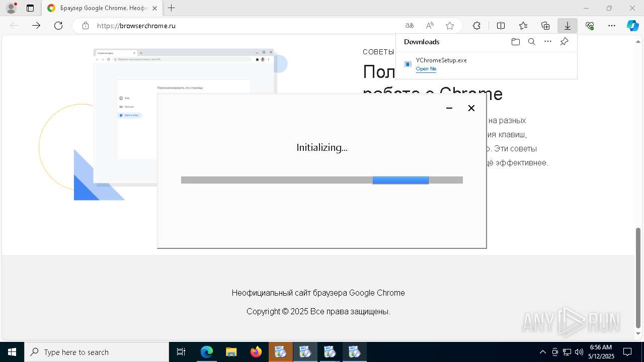This screenshot has height=362, width=644.
Task: Open the Windows Start menu
Action: point(12,352)
